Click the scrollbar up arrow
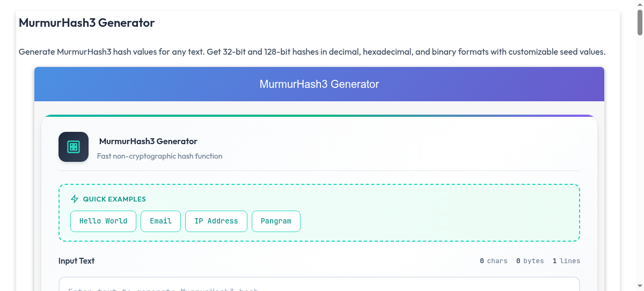Viewport: 644px width, 291px height. coord(640,4)
